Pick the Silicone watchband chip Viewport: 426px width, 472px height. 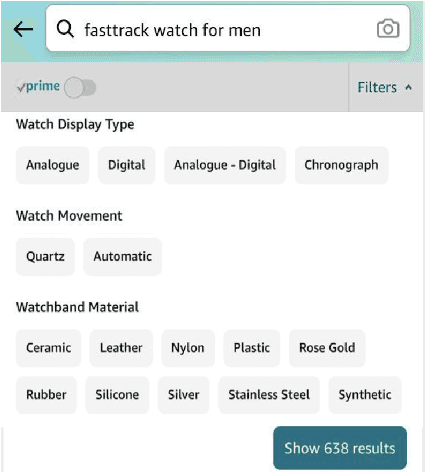(x=117, y=395)
